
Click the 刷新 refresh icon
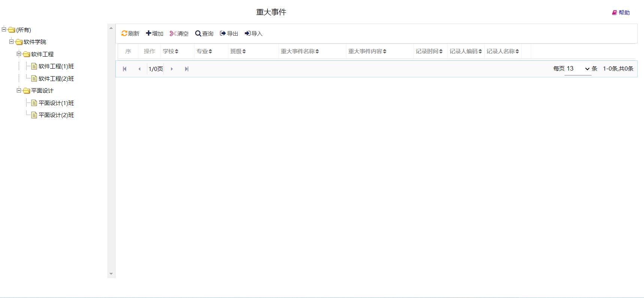tap(124, 33)
